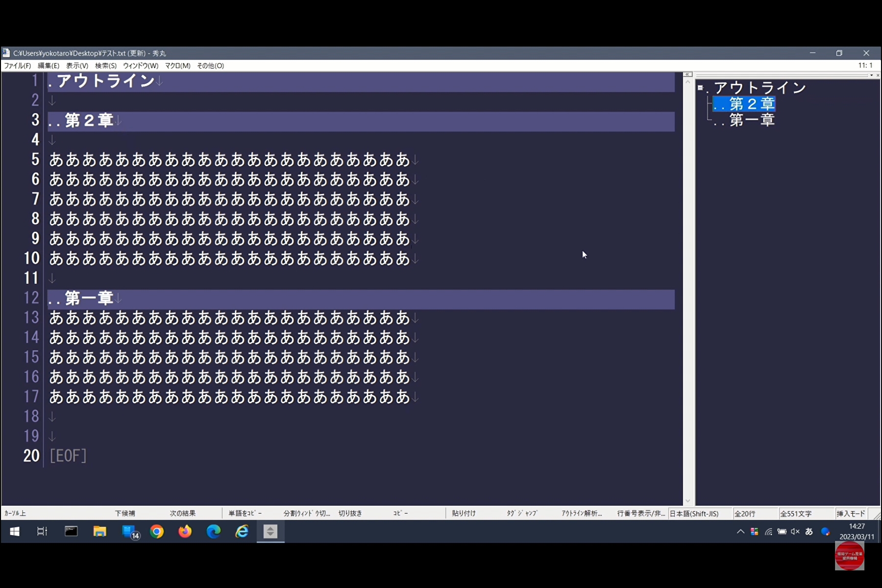The width and height of the screenshot is (882, 588).
Task: Click the active Hidemaru taskbar icon
Action: tap(270, 532)
